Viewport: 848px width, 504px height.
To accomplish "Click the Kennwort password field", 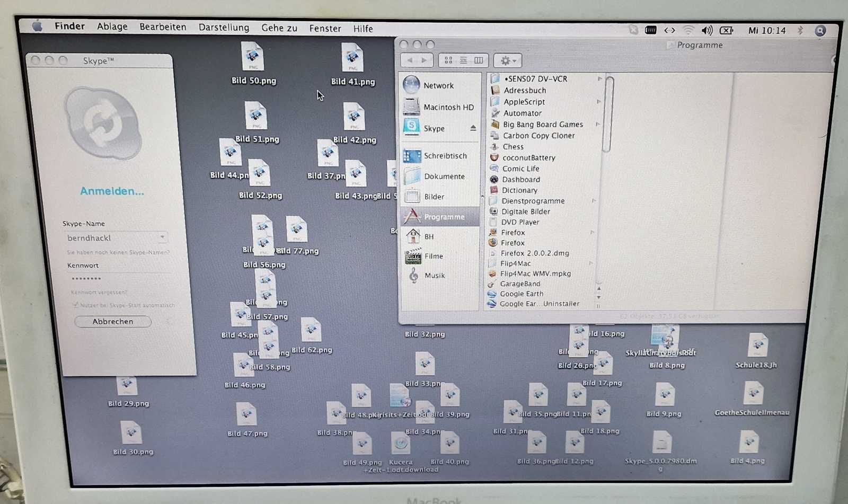I will point(117,278).
